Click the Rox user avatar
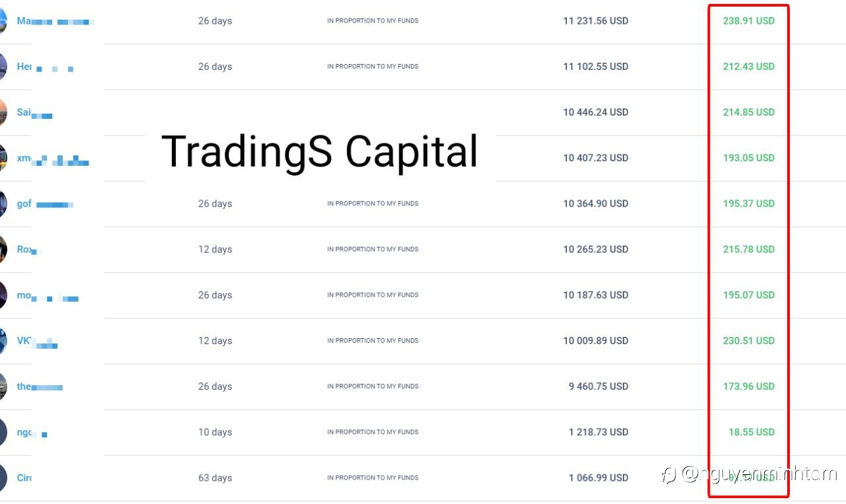The width and height of the screenshot is (846, 504). tap(3, 249)
